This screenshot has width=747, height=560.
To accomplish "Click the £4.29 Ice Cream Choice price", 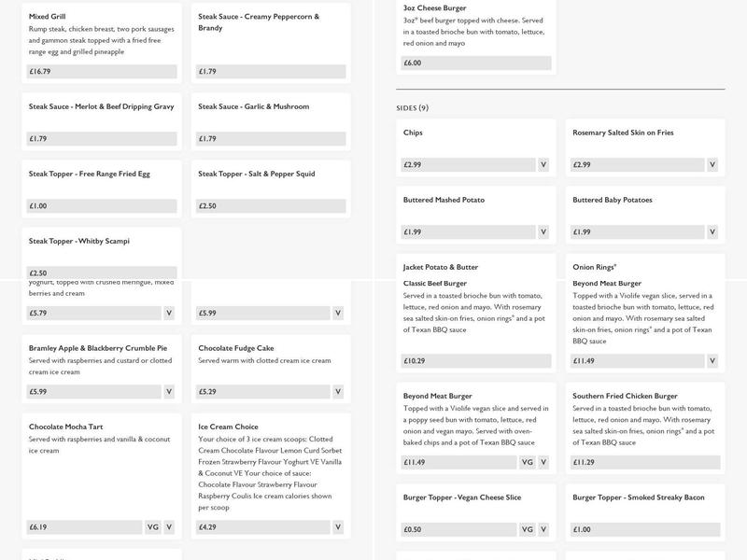I will [x=263, y=527].
